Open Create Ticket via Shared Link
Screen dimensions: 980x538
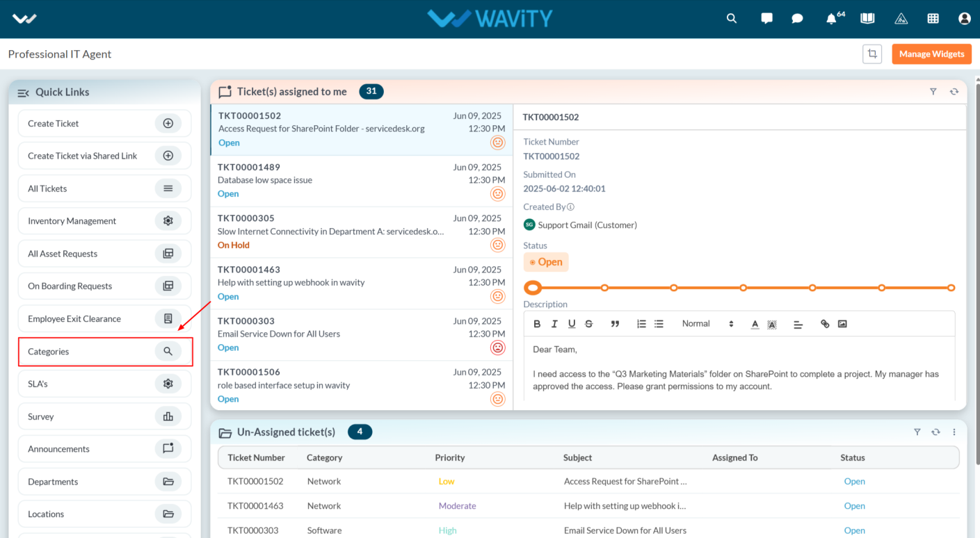(x=104, y=156)
